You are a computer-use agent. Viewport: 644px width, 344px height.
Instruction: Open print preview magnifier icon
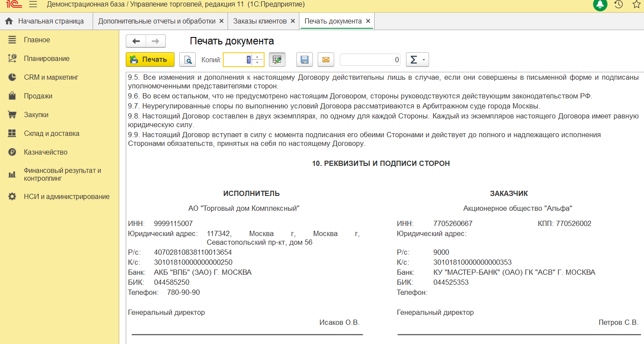pyautogui.click(x=188, y=60)
